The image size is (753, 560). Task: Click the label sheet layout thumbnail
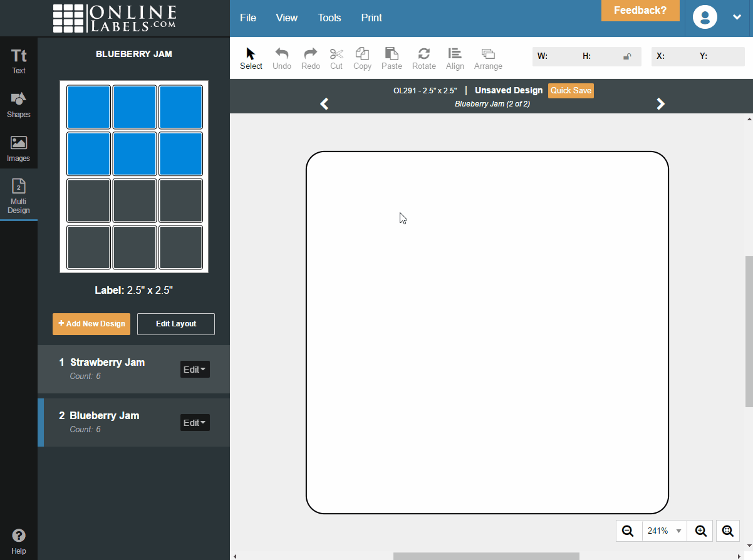[x=134, y=177]
